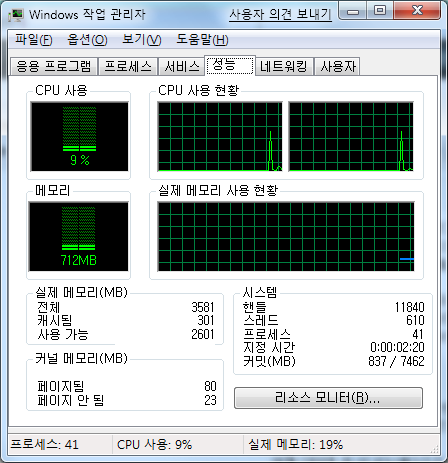Minimize the Task Manager window
The width and height of the screenshot is (448, 463).
[x=353, y=12]
